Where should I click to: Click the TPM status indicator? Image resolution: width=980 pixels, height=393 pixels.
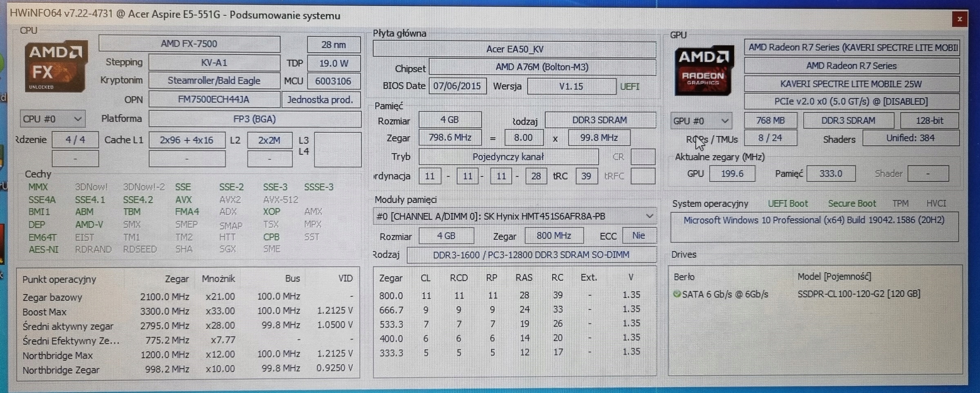pos(900,203)
